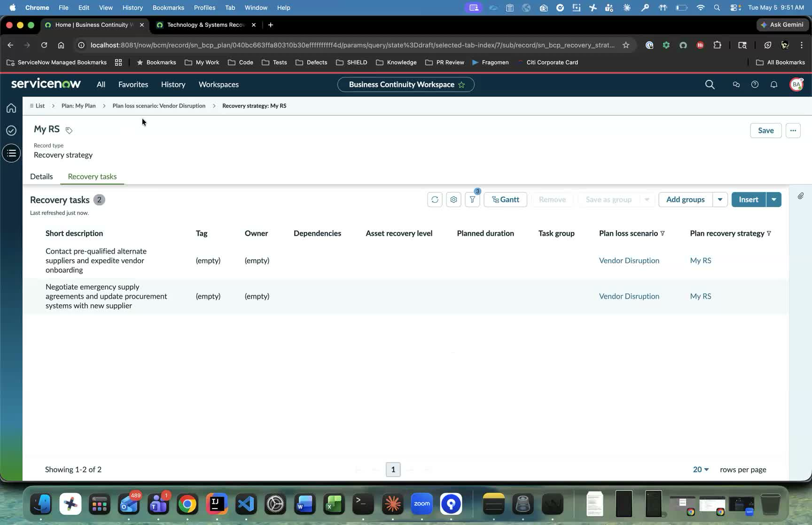The image size is (812, 525).
Task: Open the ServiceNow help icon
Action: (x=755, y=85)
